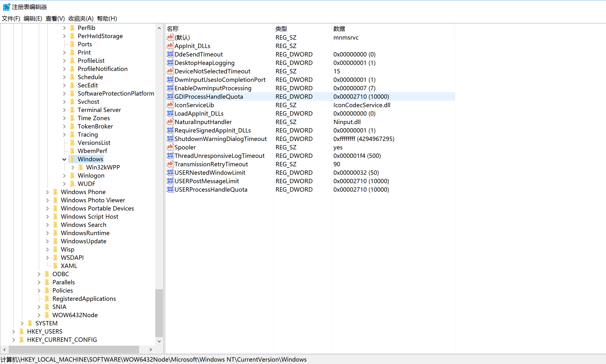Click the Registry Editor app icon in title bar
This screenshot has width=606, height=364.
pyautogui.click(x=6, y=7)
